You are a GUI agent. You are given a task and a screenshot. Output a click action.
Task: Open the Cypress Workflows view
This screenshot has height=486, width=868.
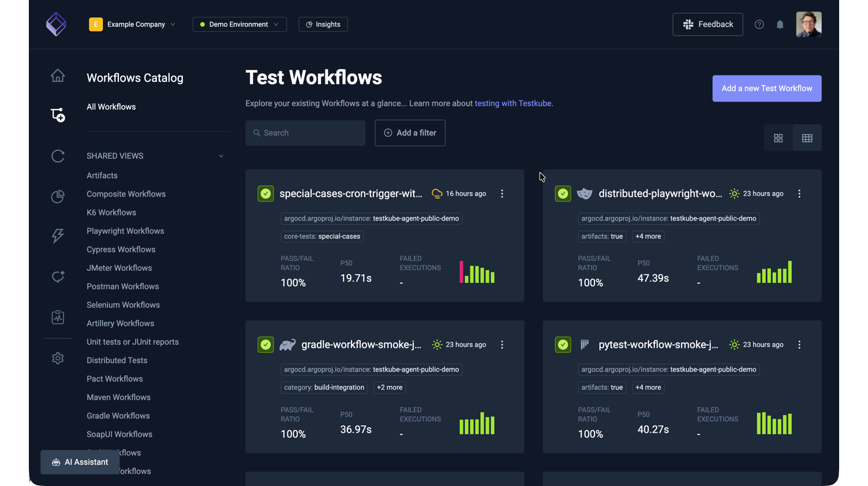(x=121, y=249)
